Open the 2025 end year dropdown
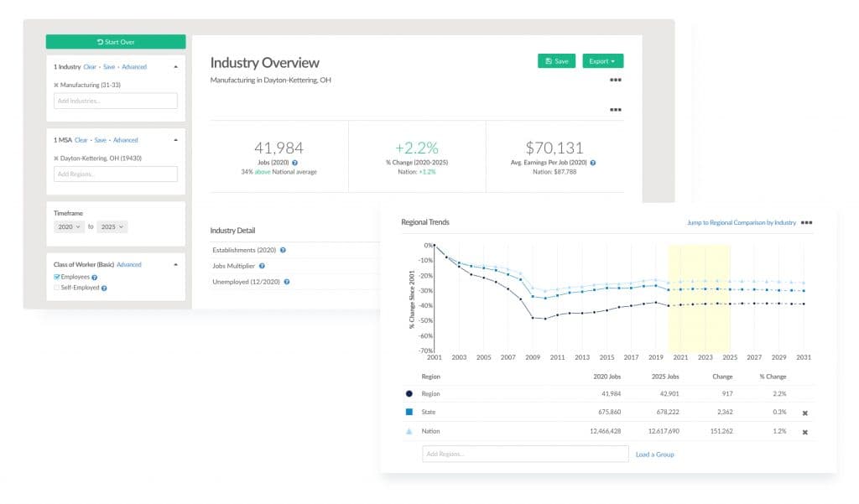 coord(111,226)
